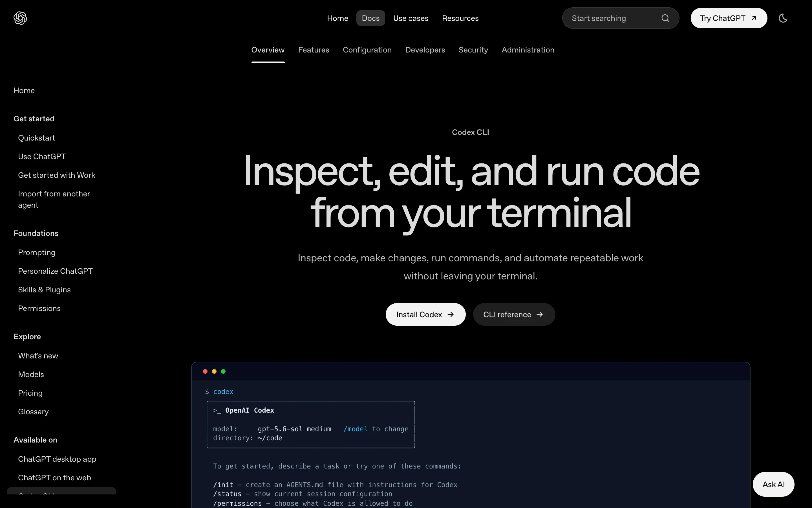Open Use cases in top navigation
Viewport: 812px width, 508px height.
pyautogui.click(x=411, y=18)
